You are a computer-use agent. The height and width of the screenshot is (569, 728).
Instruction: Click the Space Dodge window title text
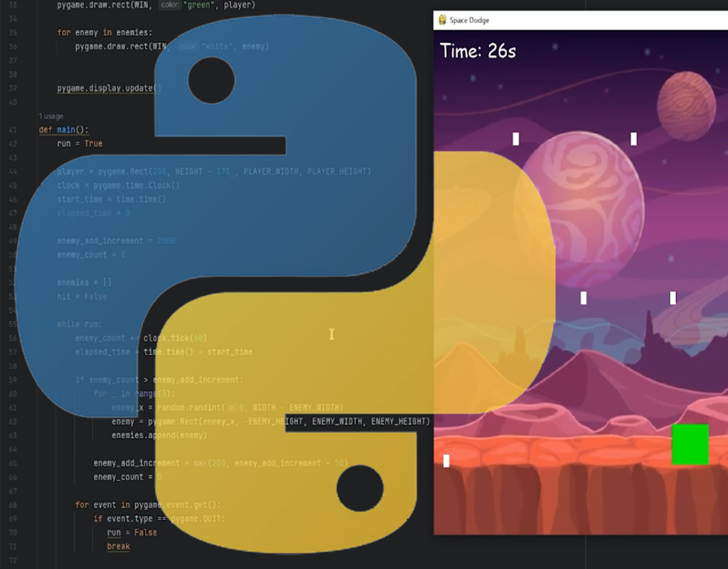click(469, 20)
